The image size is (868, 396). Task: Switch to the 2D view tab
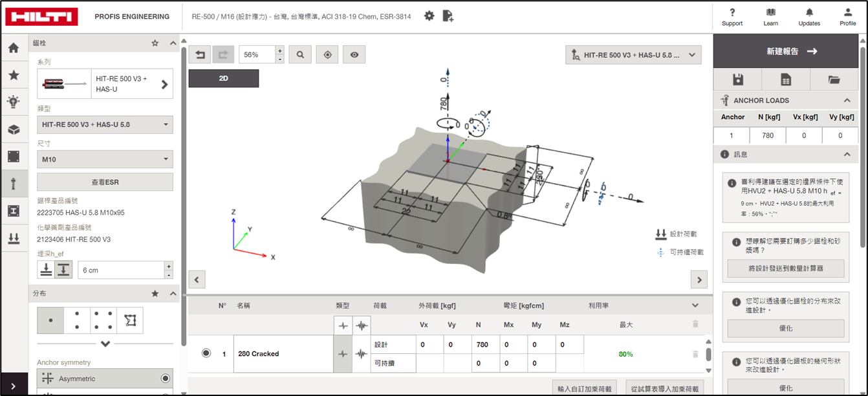[x=224, y=78]
